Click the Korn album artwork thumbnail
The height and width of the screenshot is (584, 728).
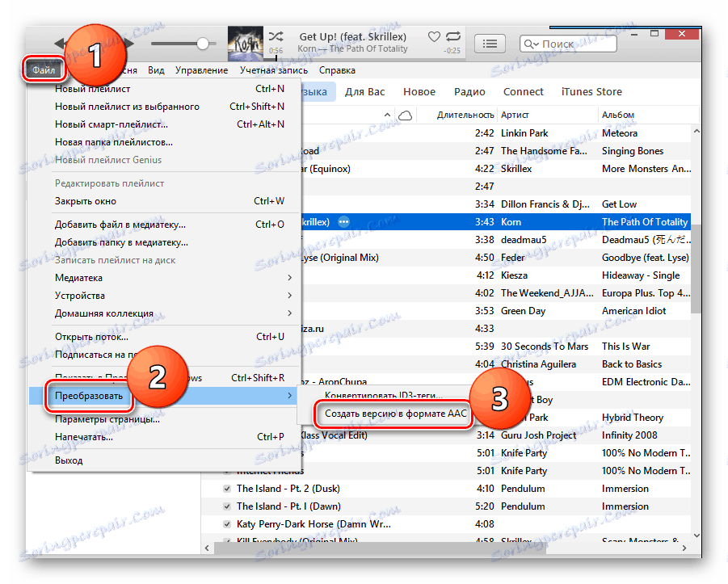245,44
